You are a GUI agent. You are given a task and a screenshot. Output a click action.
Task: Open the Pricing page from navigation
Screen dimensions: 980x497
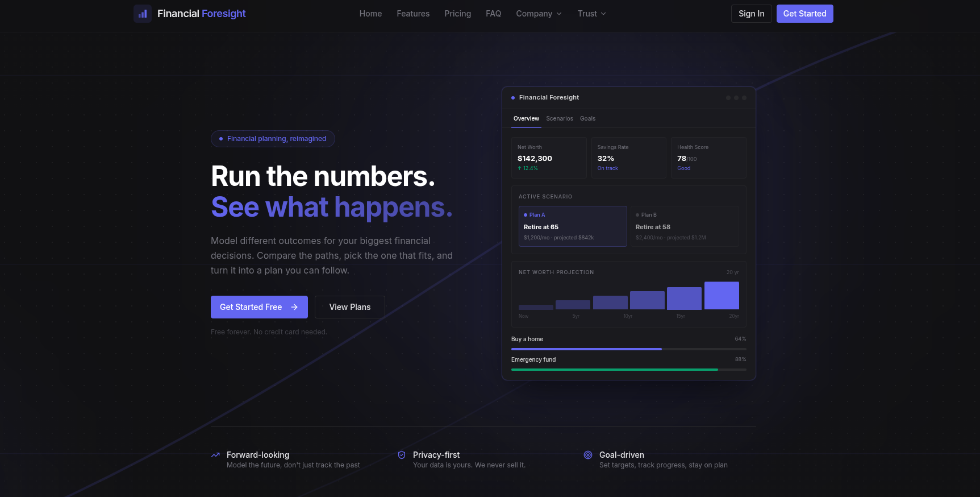tap(457, 14)
